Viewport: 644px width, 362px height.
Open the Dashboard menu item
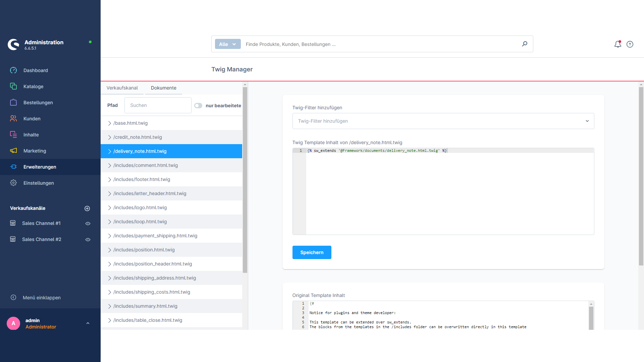coord(50,70)
